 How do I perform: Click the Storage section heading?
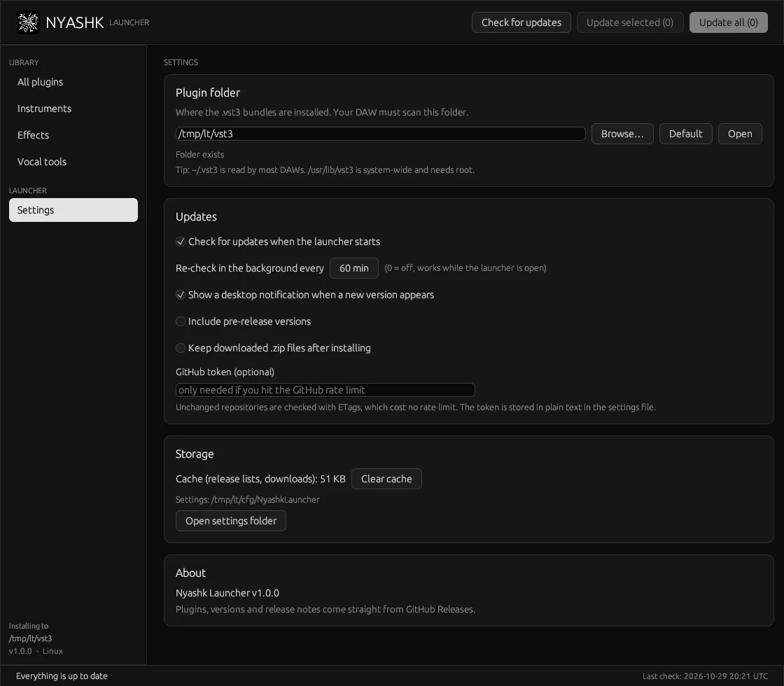click(x=195, y=454)
